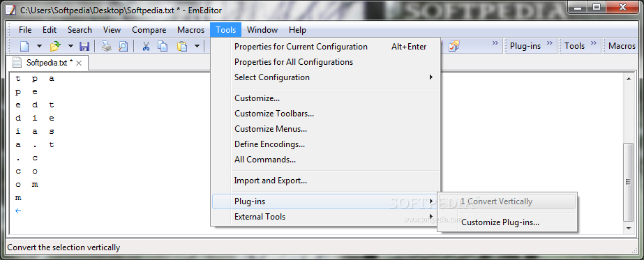Image resolution: width=644 pixels, height=260 pixels.
Task: Click the Copy toolbar icon
Action: 163,46
